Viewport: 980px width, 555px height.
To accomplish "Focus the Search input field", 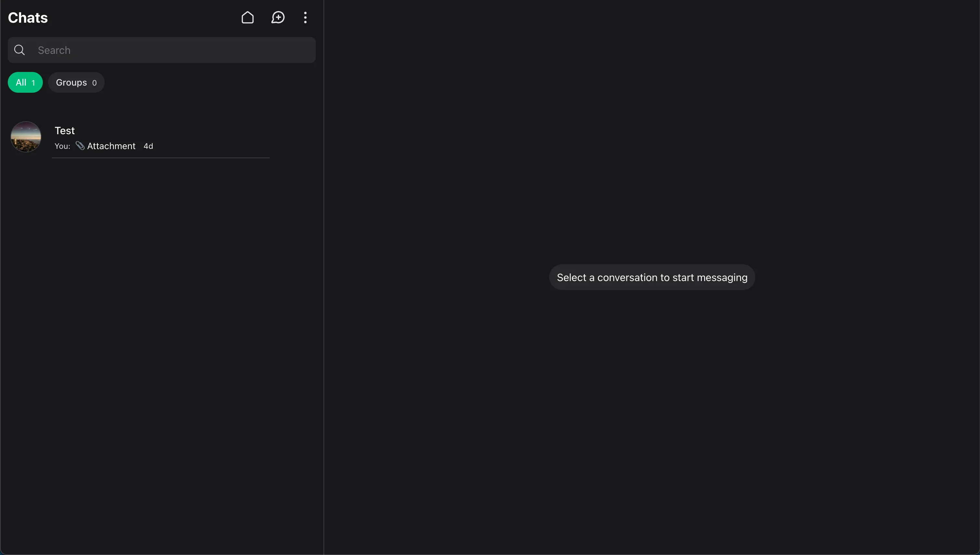I will (x=162, y=50).
